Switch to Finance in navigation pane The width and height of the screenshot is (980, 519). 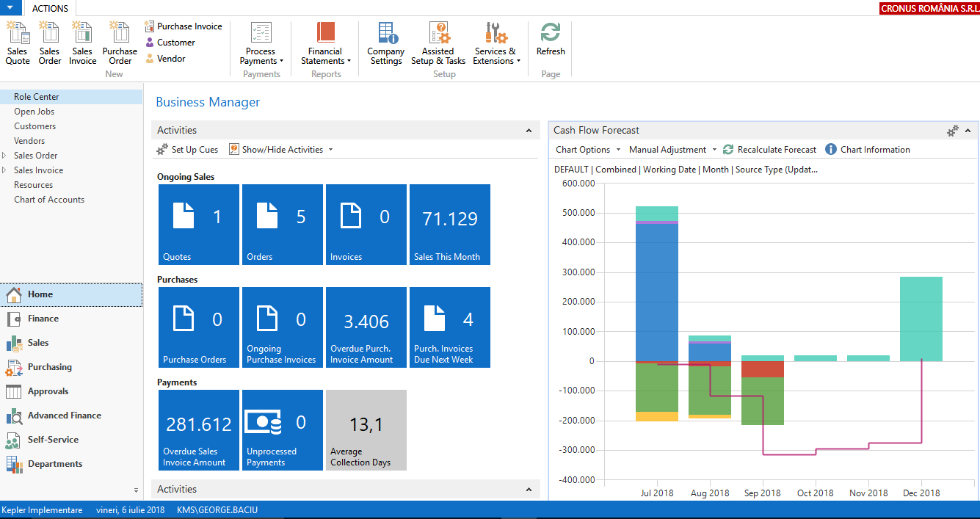[43, 319]
